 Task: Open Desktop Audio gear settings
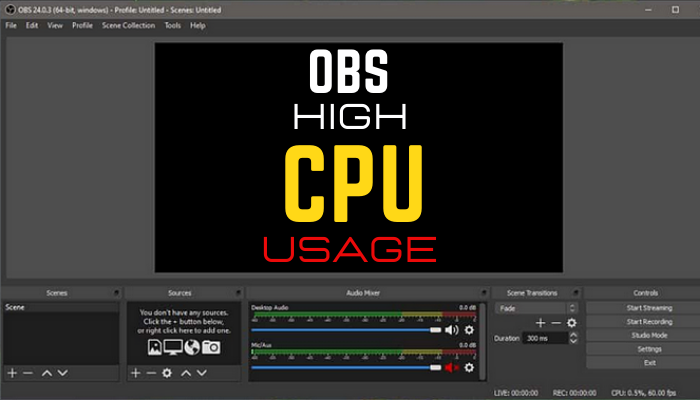pyautogui.click(x=469, y=330)
